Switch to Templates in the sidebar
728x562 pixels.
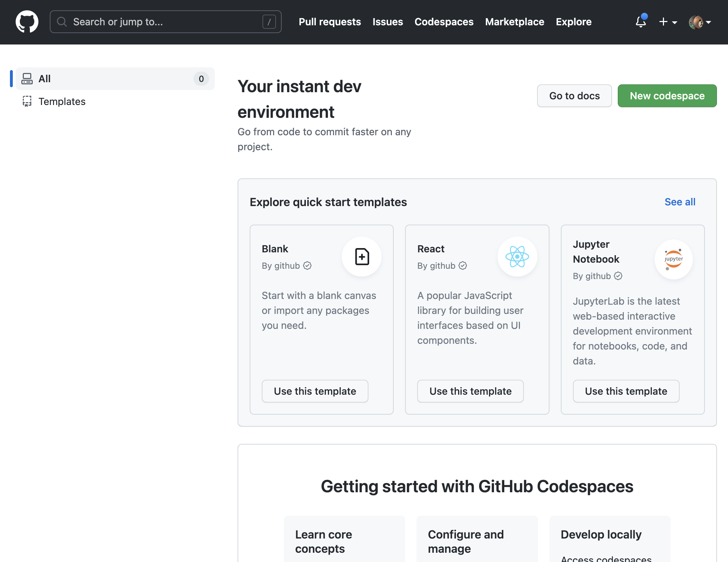tap(62, 101)
